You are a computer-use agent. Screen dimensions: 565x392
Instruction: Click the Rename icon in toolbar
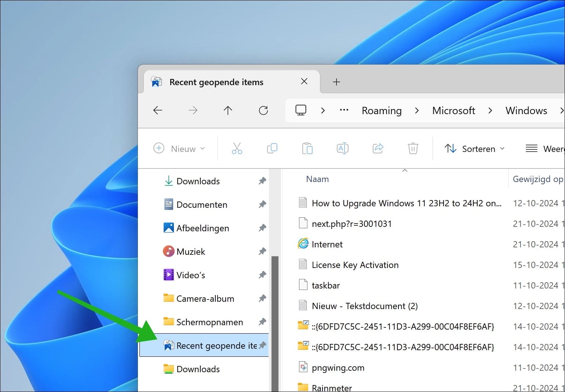click(343, 149)
